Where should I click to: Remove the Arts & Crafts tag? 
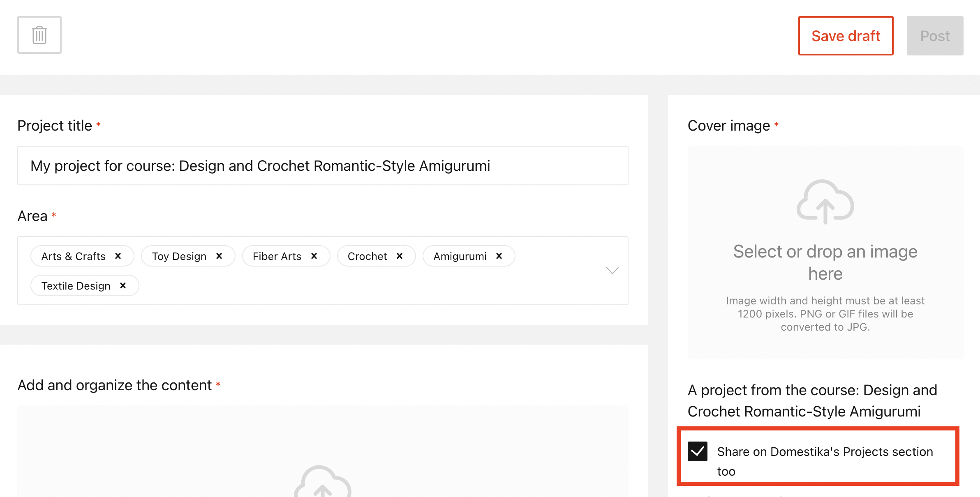(118, 256)
